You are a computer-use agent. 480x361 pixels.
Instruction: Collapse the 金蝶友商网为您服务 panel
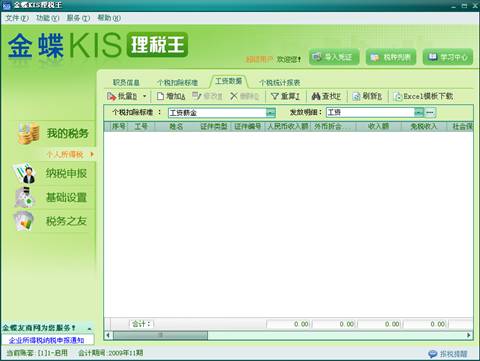pos(89,328)
